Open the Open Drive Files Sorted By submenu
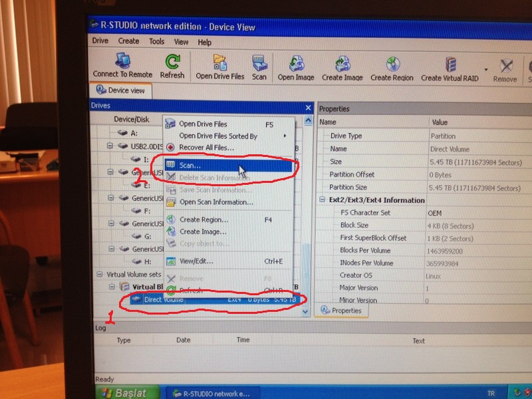Viewport: 532px width, 399px height. [228, 136]
